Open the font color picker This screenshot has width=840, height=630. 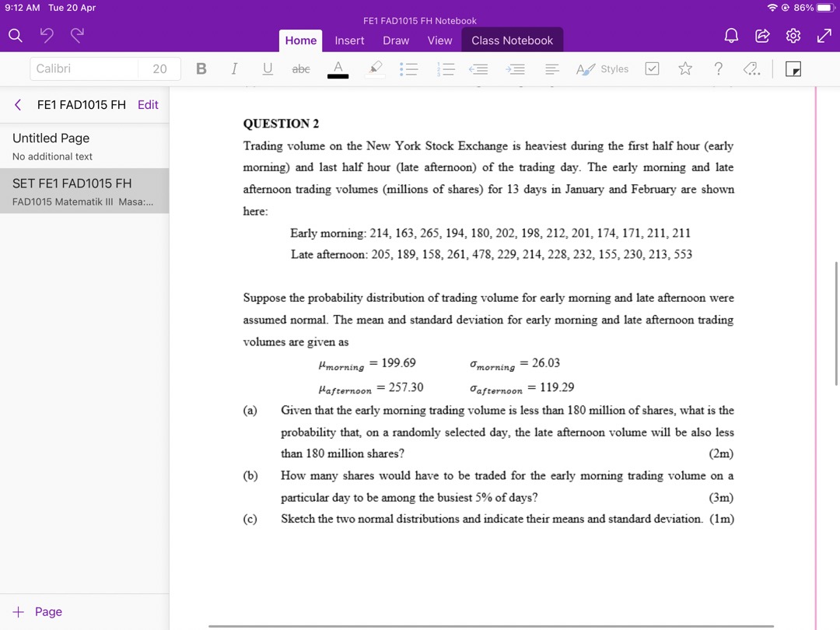pos(337,68)
